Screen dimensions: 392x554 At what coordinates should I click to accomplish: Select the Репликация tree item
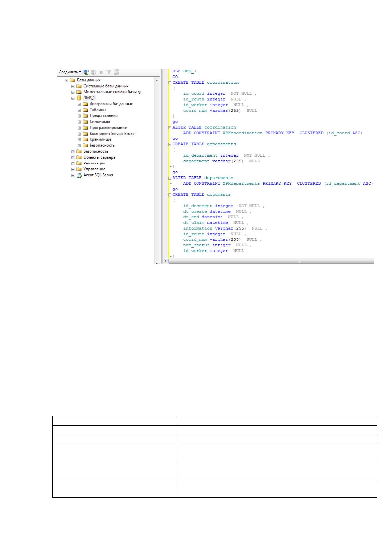pyautogui.click(x=94, y=163)
